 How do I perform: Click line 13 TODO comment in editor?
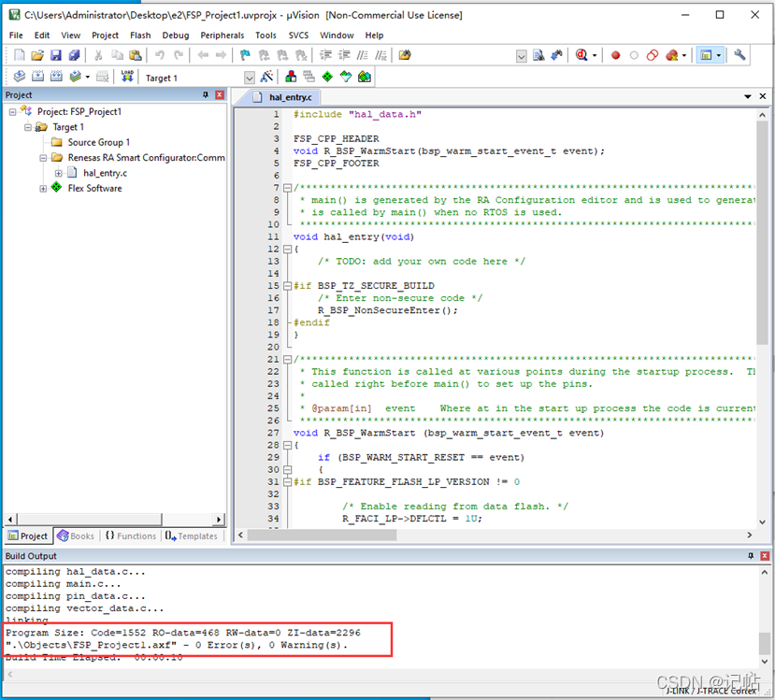tap(421, 262)
